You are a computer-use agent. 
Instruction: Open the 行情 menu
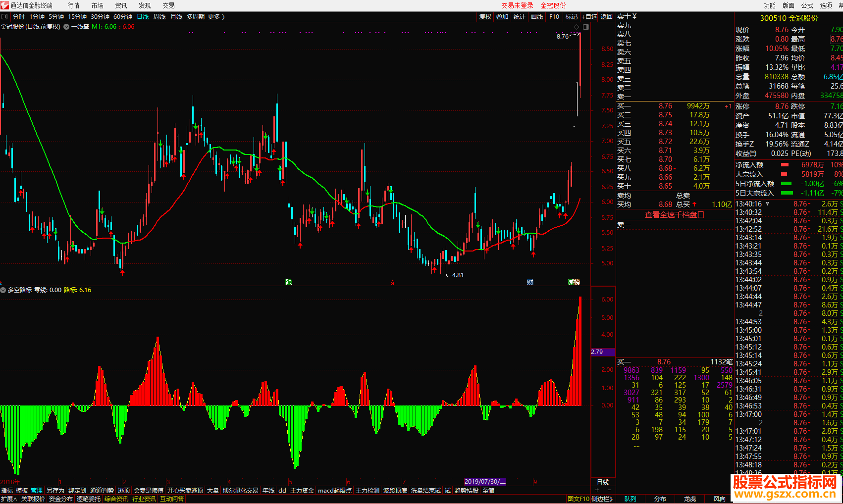click(x=74, y=5)
